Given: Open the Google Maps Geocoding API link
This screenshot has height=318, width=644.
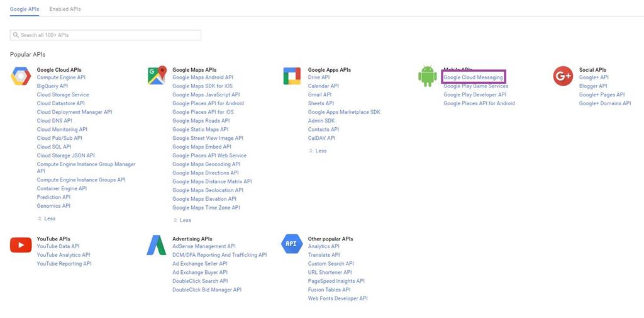Looking at the screenshot, I should point(206,164).
